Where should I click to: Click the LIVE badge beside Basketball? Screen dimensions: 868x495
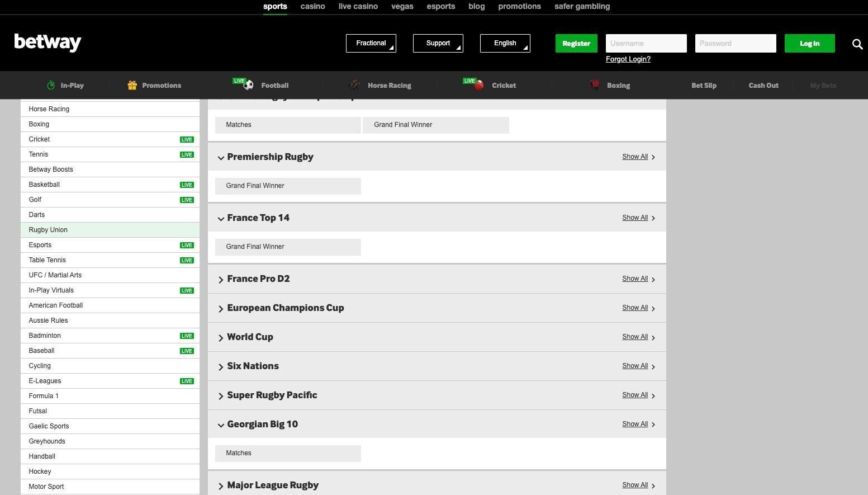coord(187,185)
